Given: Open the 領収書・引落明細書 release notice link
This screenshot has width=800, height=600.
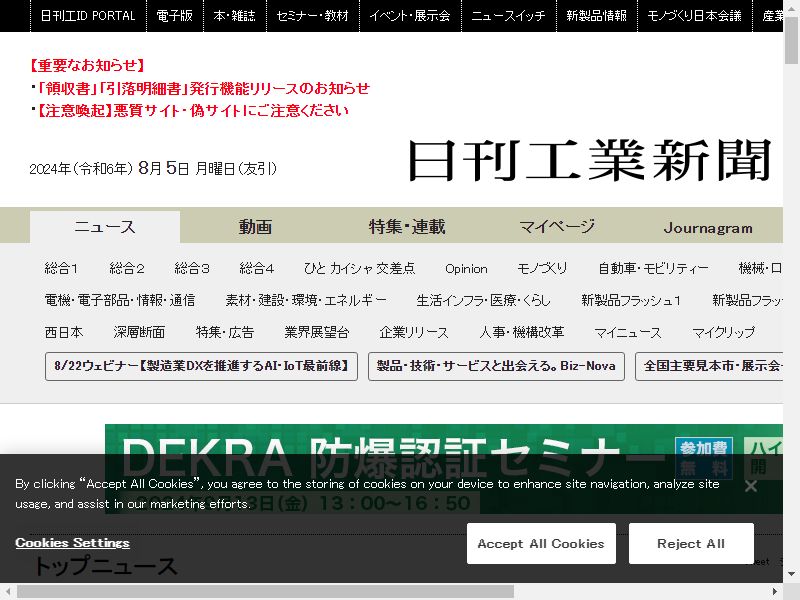Looking at the screenshot, I should 204,88.
